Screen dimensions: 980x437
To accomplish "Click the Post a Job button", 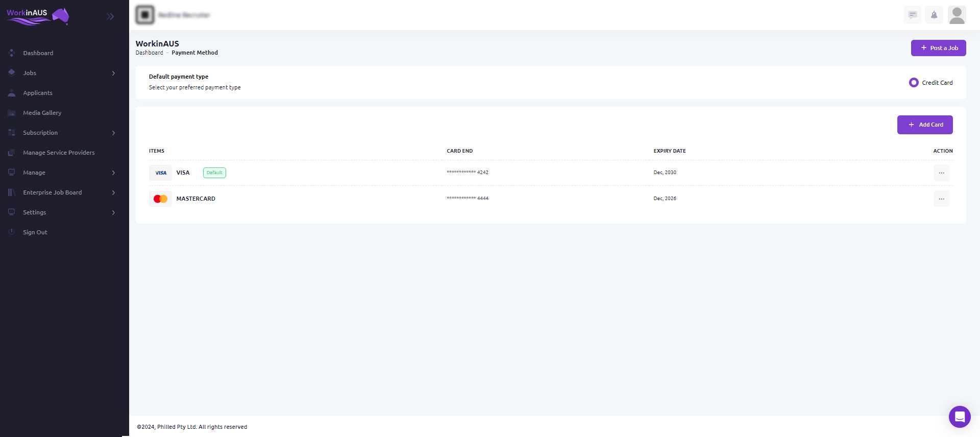I will (x=938, y=48).
